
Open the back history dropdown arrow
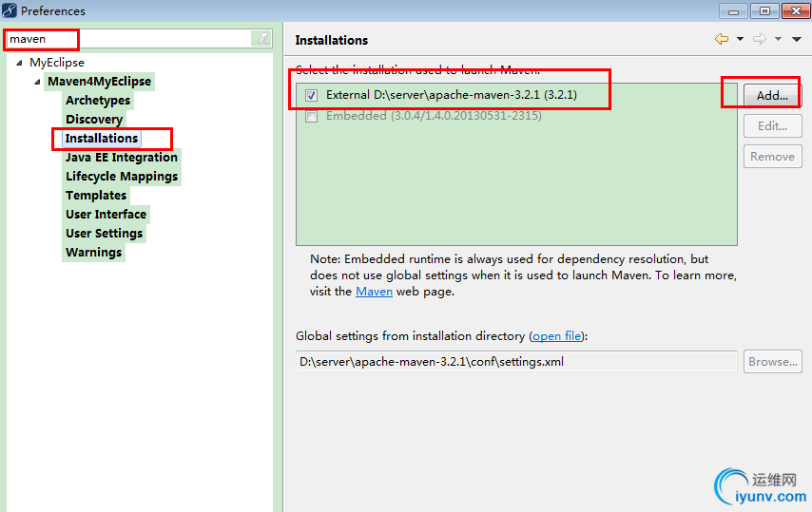pos(740,39)
